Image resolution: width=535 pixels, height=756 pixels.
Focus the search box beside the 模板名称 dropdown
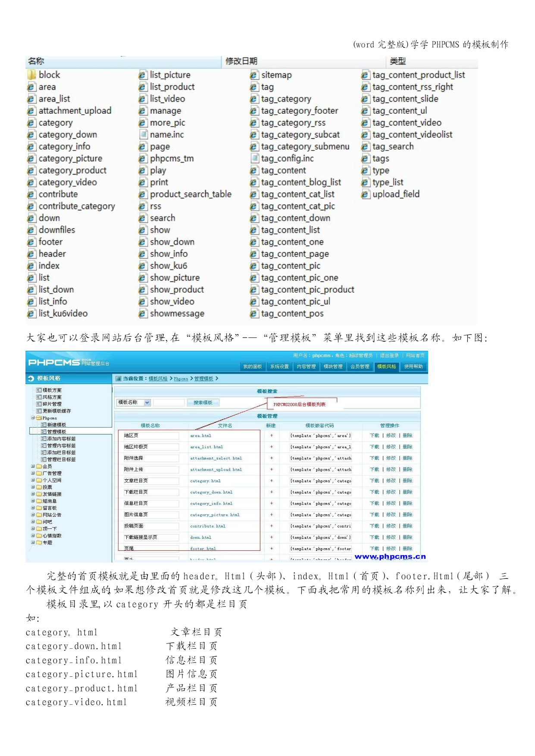coord(169,403)
